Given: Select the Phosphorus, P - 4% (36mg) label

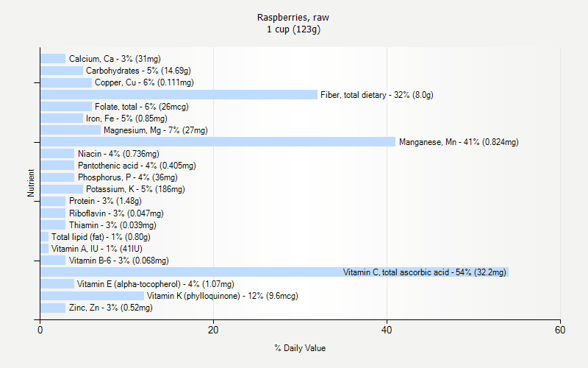Looking at the screenshot, I should pyautogui.click(x=128, y=177).
